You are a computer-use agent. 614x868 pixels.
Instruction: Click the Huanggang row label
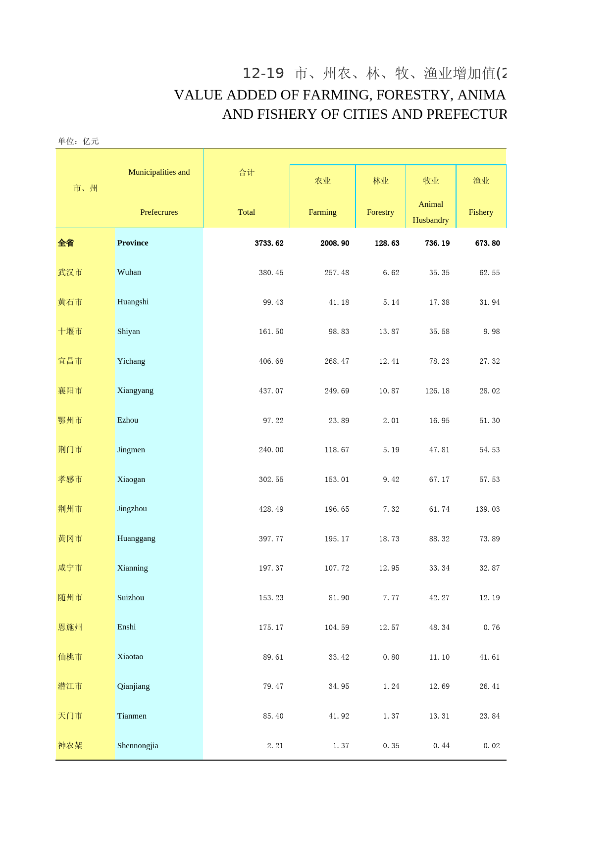point(136,538)
